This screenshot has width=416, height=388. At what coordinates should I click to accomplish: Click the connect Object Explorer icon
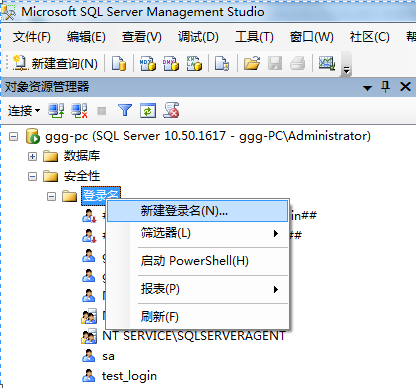(x=56, y=111)
